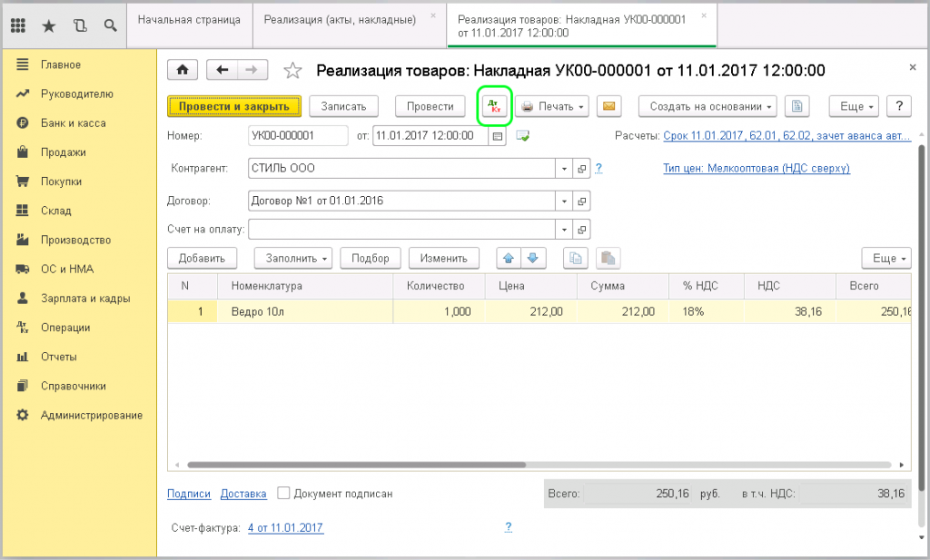930x560 pixels.
Task: Open the Заполнить dropdown menu
Action: (x=292, y=258)
